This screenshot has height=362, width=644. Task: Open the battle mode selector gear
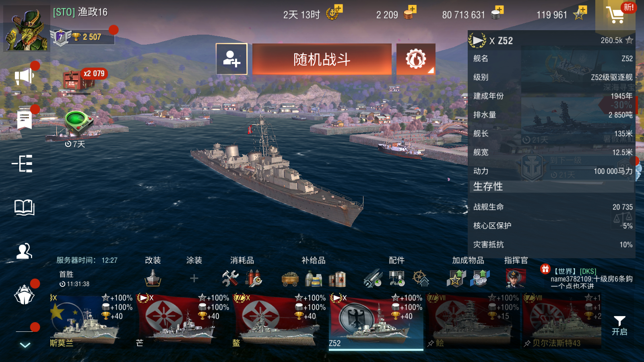click(x=416, y=59)
